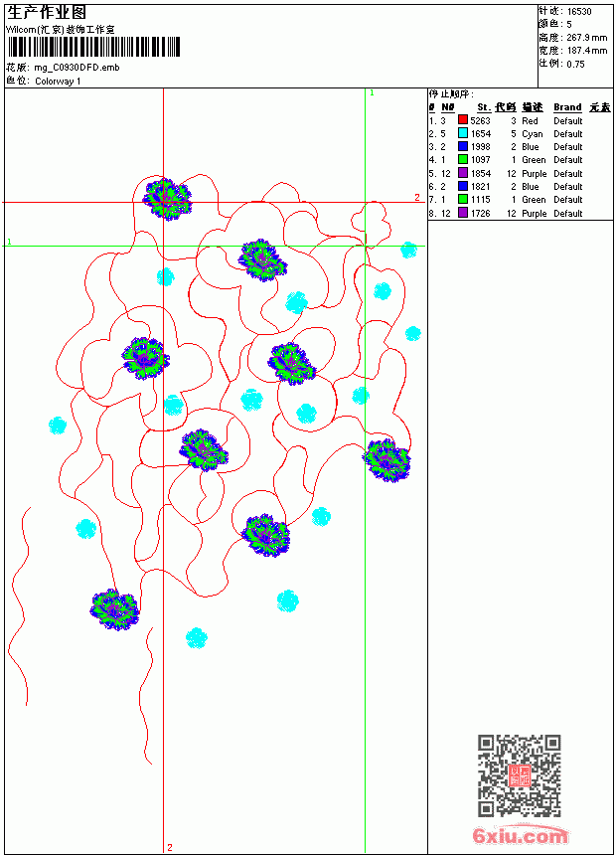Click the red color swatch in row 1

pyautogui.click(x=463, y=119)
